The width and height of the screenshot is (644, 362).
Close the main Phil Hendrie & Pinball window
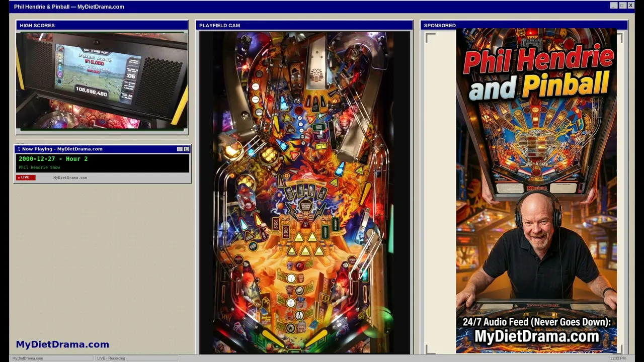[630, 6]
